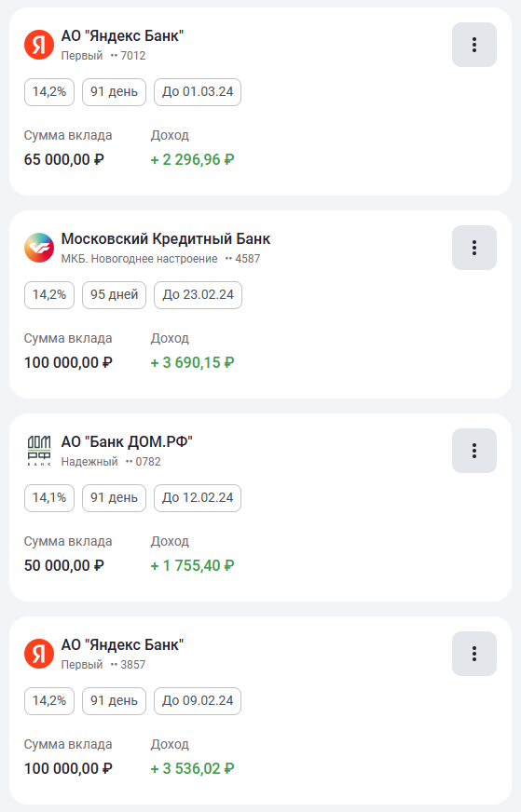The width and height of the screenshot is (521, 812).
Task: Click the Банк ДОМ.РФ logo
Action: pos(39,451)
